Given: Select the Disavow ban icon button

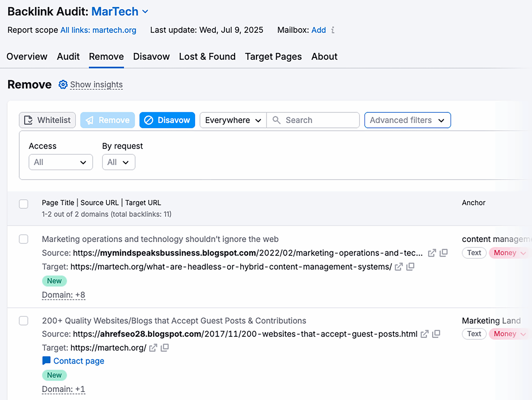Looking at the screenshot, I should [149, 120].
